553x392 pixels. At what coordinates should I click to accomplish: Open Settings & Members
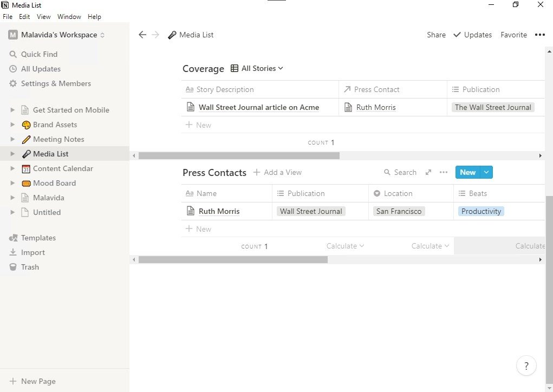tap(50, 83)
